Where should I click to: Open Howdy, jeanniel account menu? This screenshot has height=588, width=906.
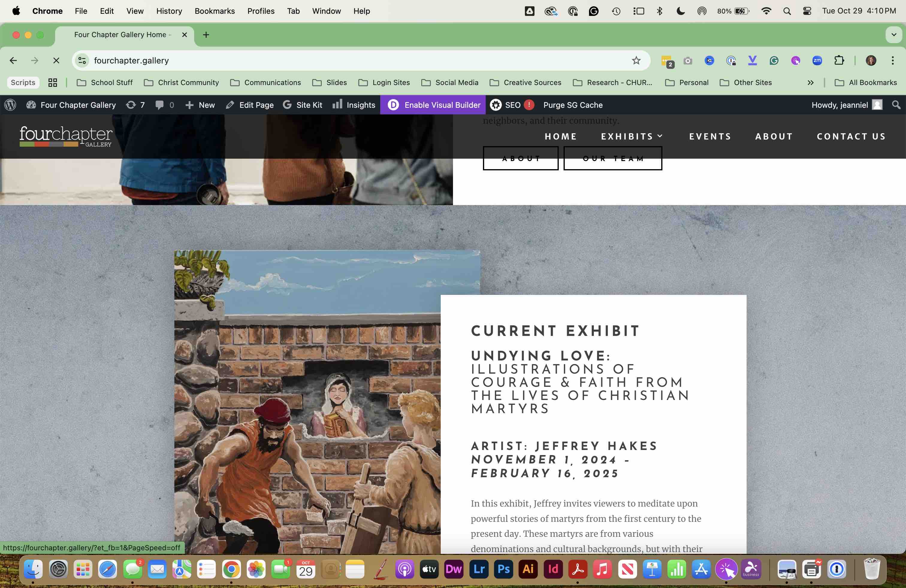tap(847, 104)
